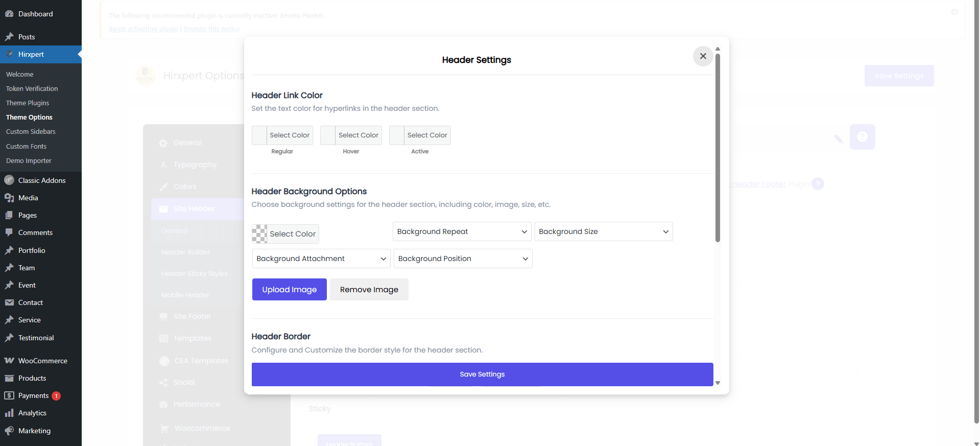This screenshot has height=446, width=980.
Task: Click the Dashboard icon in sidebar
Action: (x=9, y=14)
